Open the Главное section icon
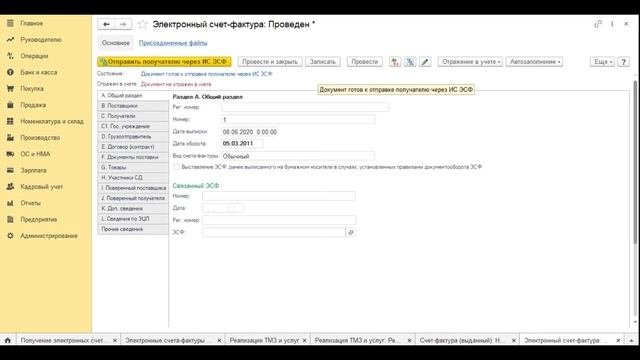Screen dimensions: 640x360 (10, 23)
